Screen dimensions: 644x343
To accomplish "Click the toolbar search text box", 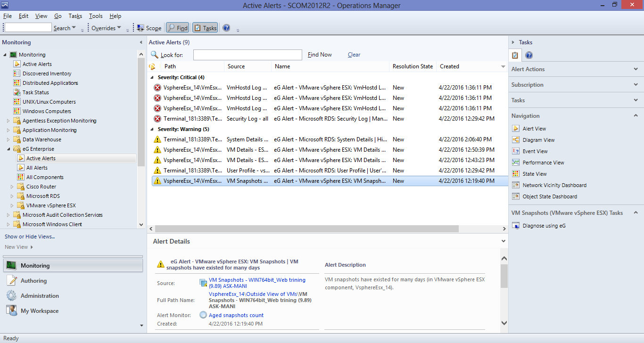I will pos(28,28).
